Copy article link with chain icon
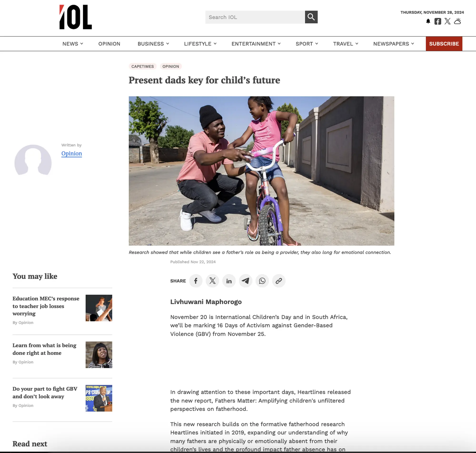This screenshot has height=453, width=476. click(x=279, y=281)
